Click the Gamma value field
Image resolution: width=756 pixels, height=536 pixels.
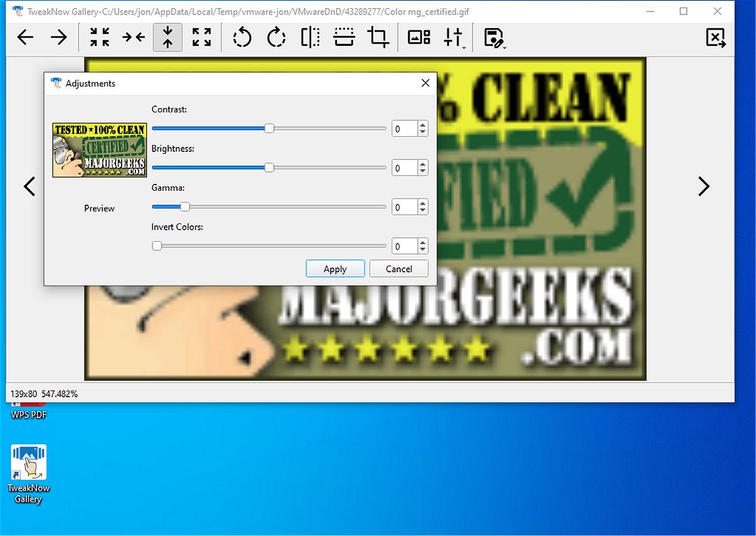tap(405, 206)
